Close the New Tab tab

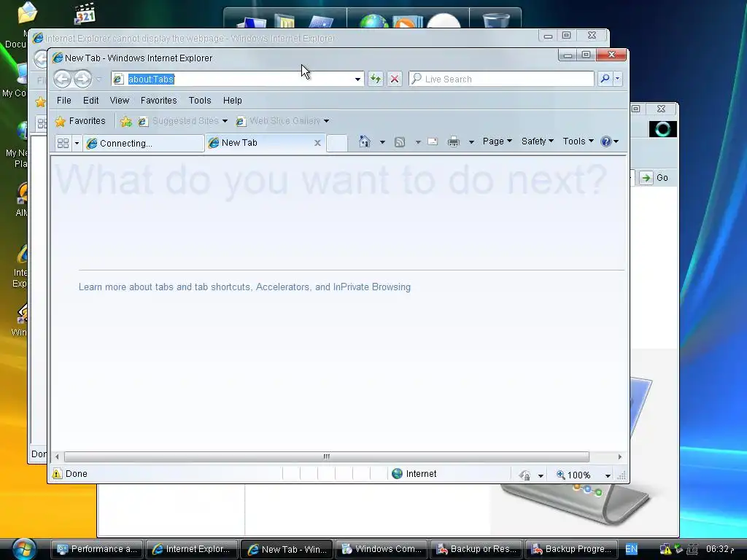click(317, 143)
